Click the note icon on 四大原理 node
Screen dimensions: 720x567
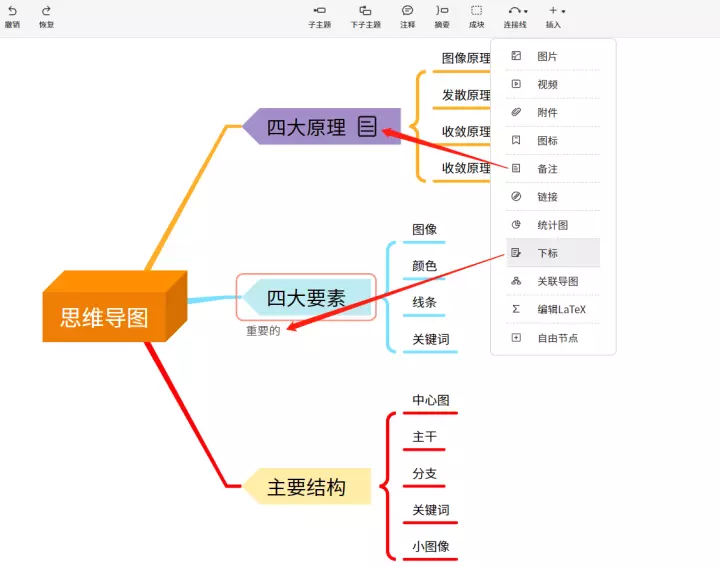point(368,127)
